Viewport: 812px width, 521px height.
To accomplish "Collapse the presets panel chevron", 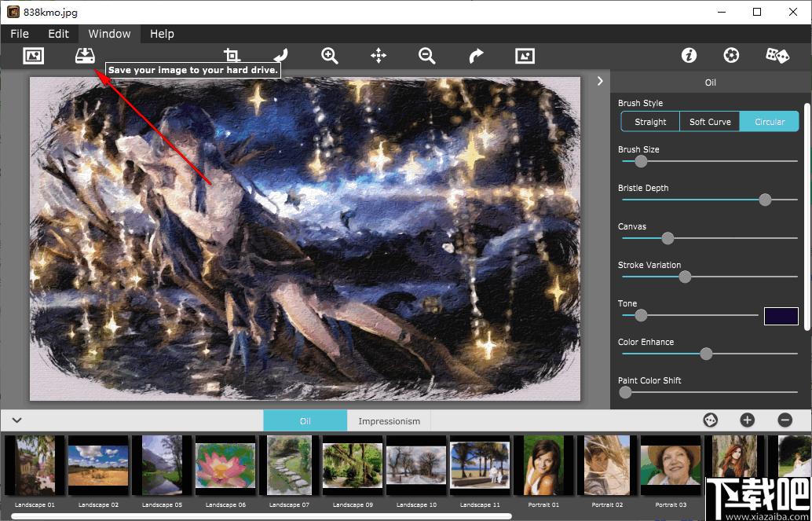I will click(16, 420).
